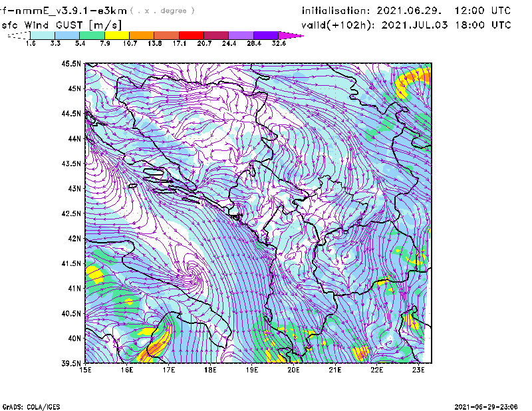Image resolution: width=532 pixels, height=411 pixels.
Task: Click the '17.1' legend value
Action: coord(180,43)
